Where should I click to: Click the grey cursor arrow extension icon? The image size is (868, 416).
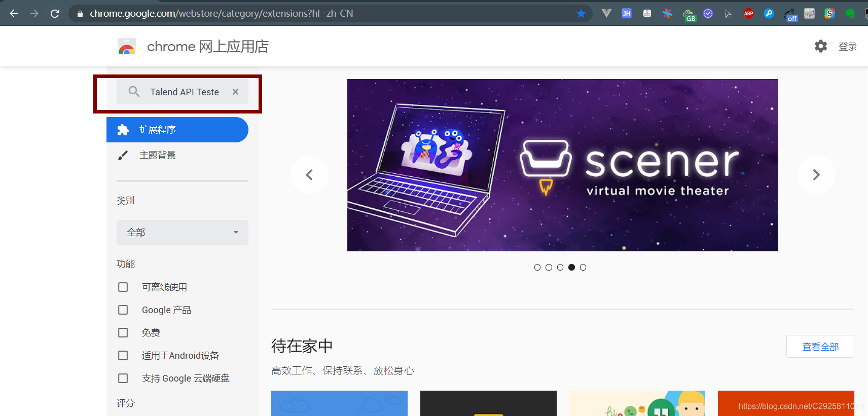coord(728,14)
